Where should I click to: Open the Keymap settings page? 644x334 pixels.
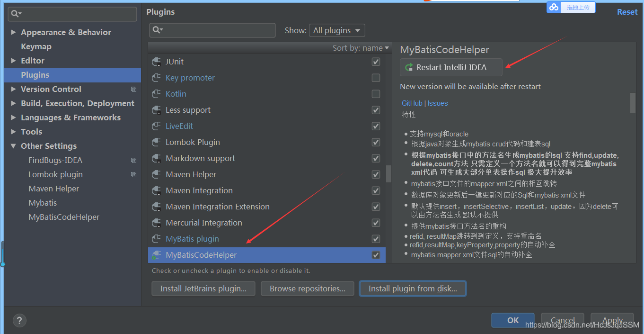(36, 47)
